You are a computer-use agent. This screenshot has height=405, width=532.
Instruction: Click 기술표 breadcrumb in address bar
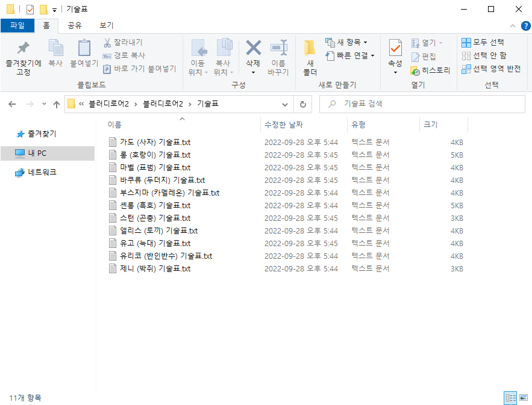click(208, 104)
